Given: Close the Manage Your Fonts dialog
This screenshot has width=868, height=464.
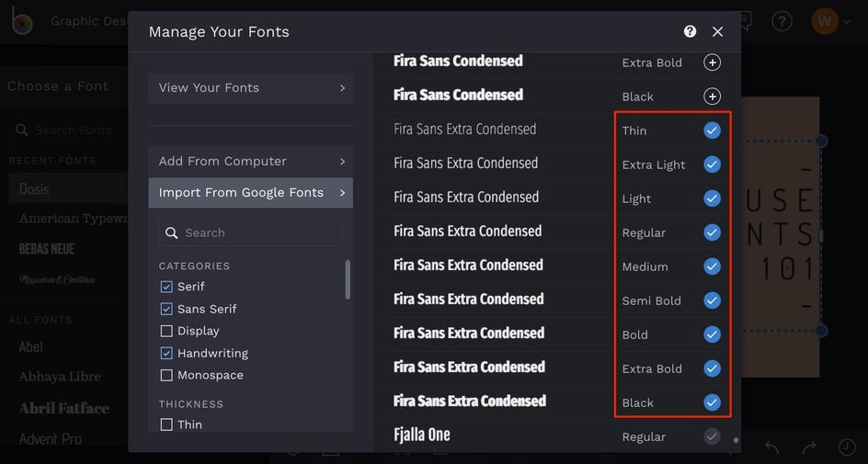Looking at the screenshot, I should [x=718, y=31].
